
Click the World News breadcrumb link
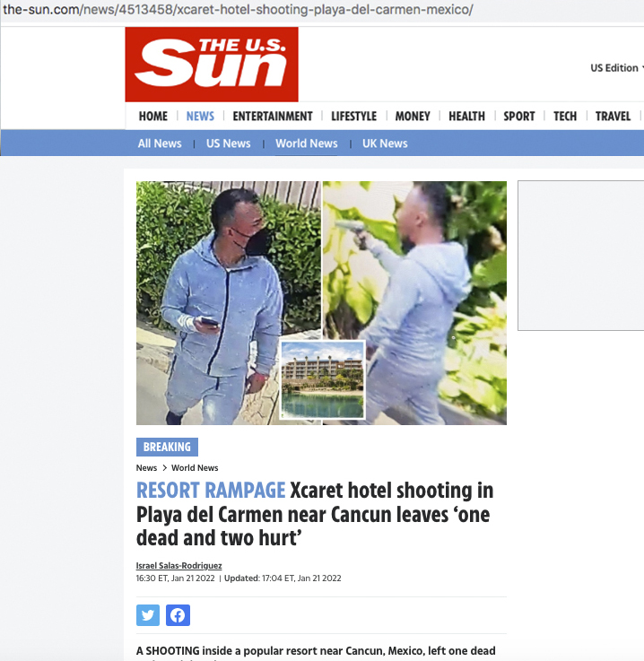[195, 468]
